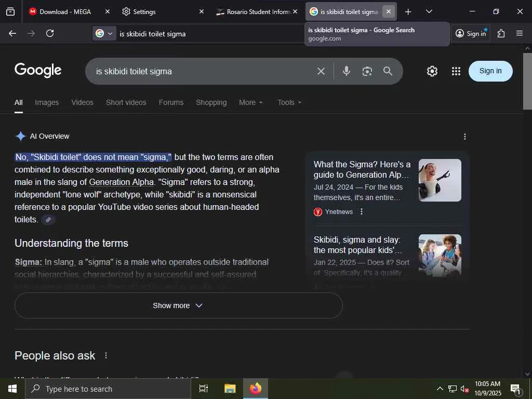
Task: Expand the search engine selector in address bar
Action: tap(104, 33)
